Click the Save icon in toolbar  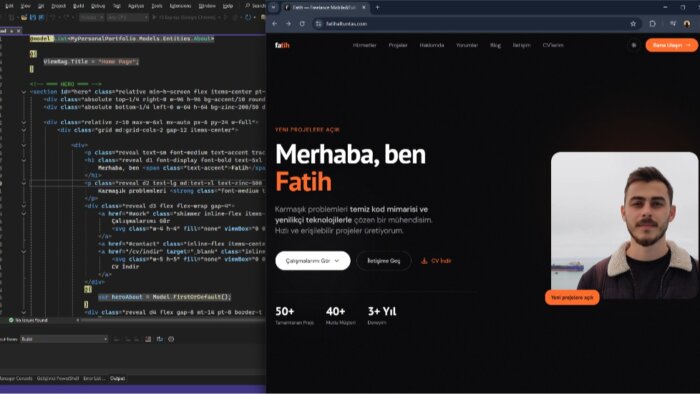coord(33,17)
